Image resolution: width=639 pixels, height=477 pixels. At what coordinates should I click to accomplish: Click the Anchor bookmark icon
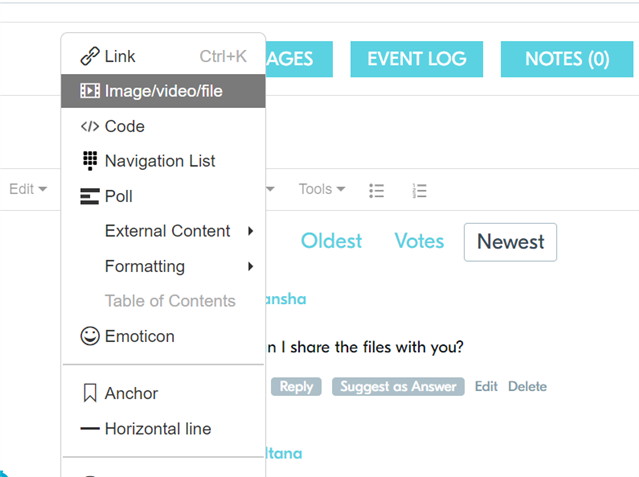click(x=90, y=394)
